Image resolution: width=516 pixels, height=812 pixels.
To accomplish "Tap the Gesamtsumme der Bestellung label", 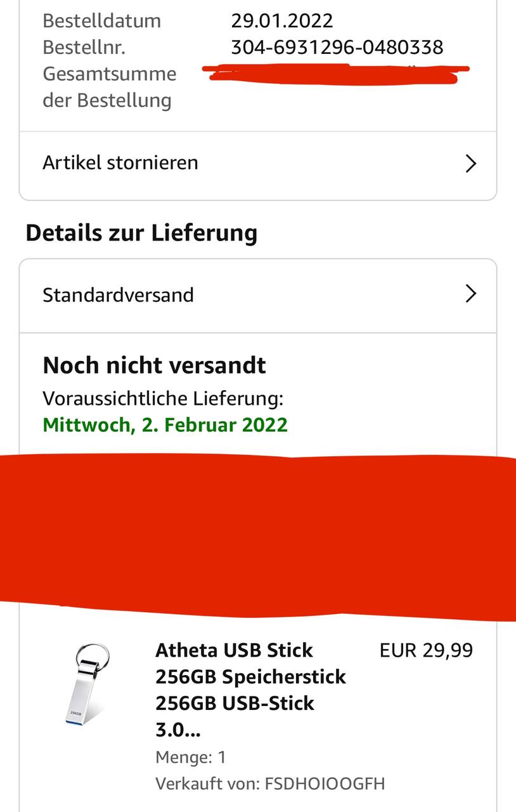I will pyautogui.click(x=109, y=87).
